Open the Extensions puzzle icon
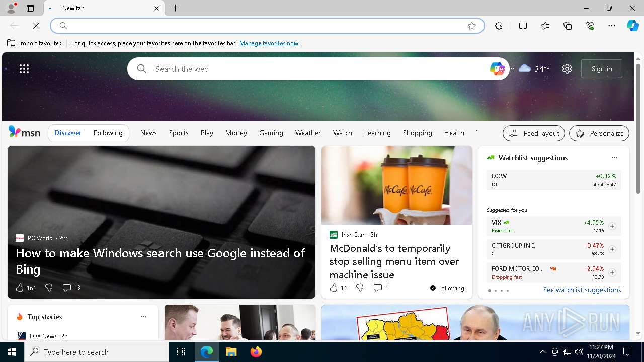 pyautogui.click(x=499, y=26)
